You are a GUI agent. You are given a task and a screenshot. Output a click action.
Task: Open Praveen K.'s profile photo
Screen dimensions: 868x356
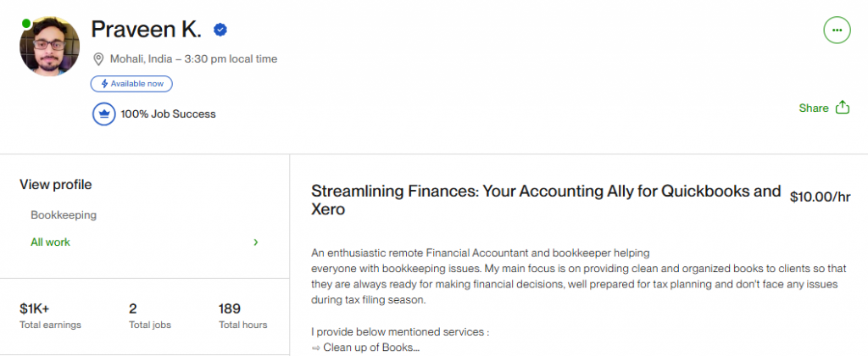[49, 47]
